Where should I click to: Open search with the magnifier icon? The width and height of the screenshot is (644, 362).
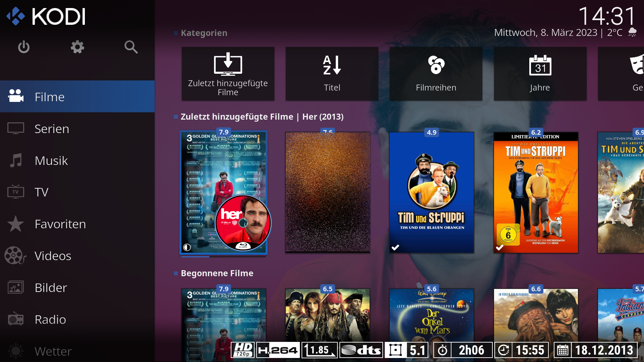[131, 47]
